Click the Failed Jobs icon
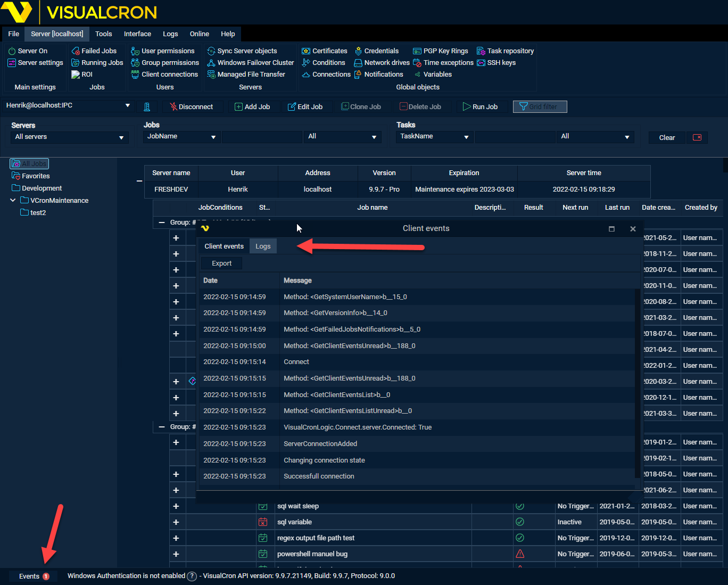The height and width of the screenshot is (585, 728). tap(76, 51)
